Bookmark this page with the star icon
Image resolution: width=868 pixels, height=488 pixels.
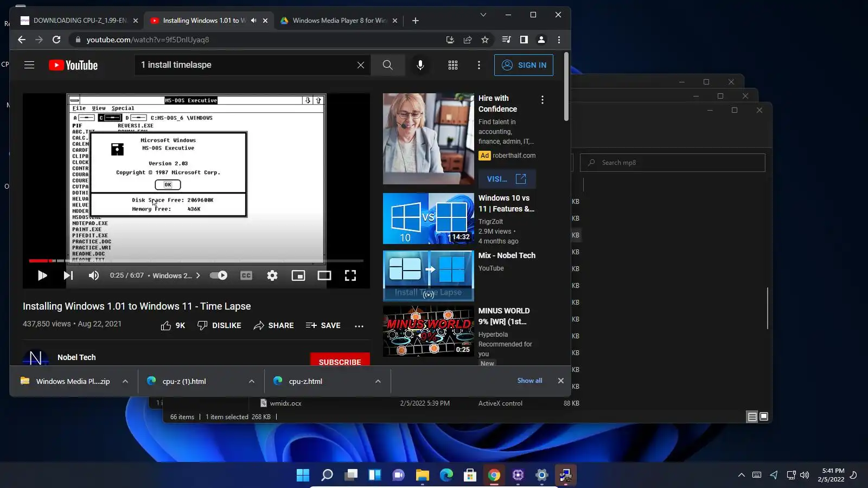485,40
